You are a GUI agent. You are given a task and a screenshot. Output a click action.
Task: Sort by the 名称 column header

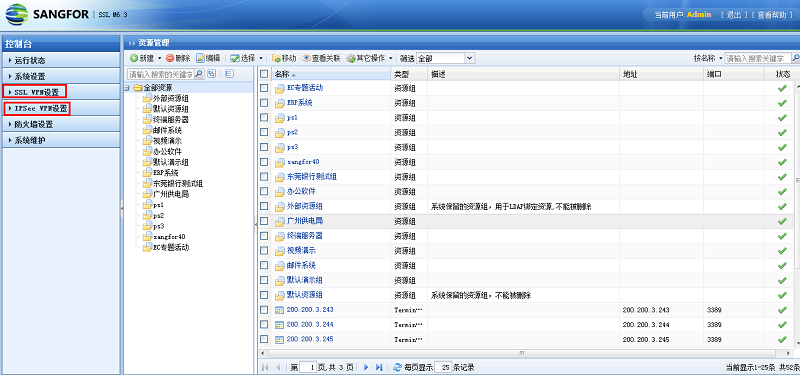331,74
